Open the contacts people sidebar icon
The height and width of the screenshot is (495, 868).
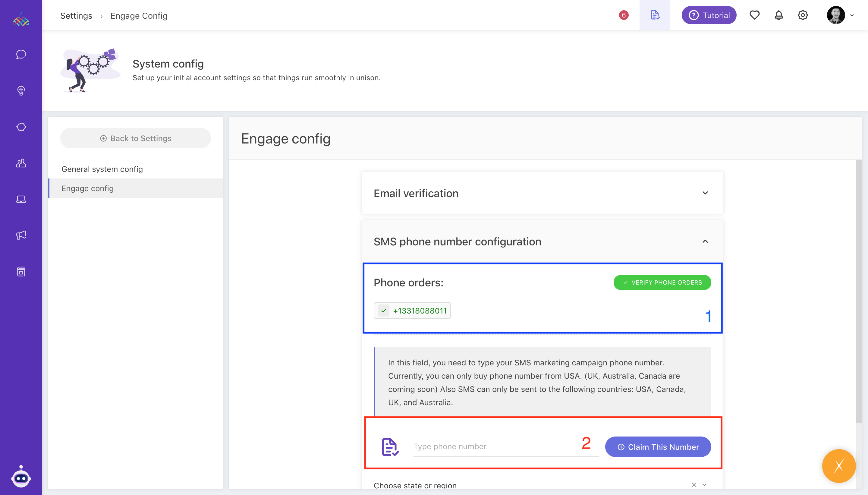[21, 163]
